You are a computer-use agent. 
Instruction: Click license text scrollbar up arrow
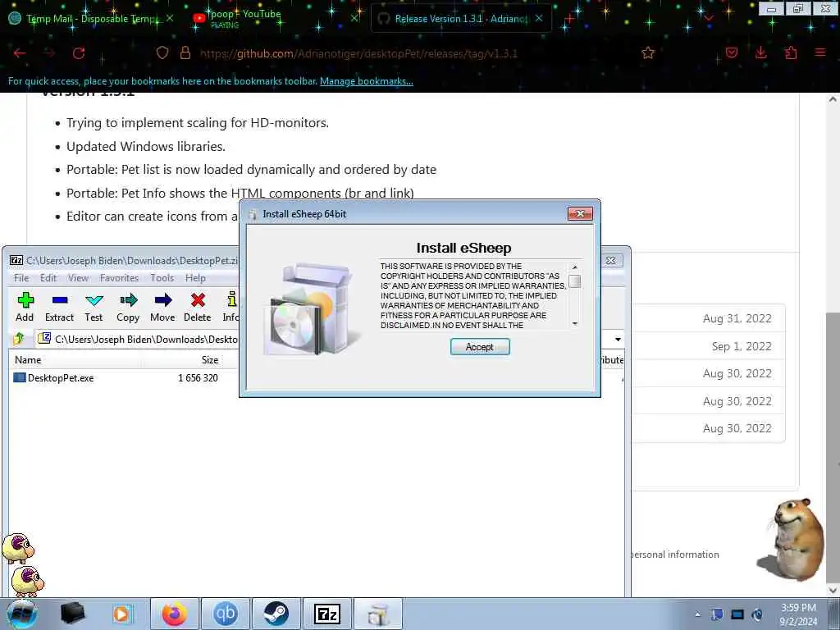[x=574, y=267]
